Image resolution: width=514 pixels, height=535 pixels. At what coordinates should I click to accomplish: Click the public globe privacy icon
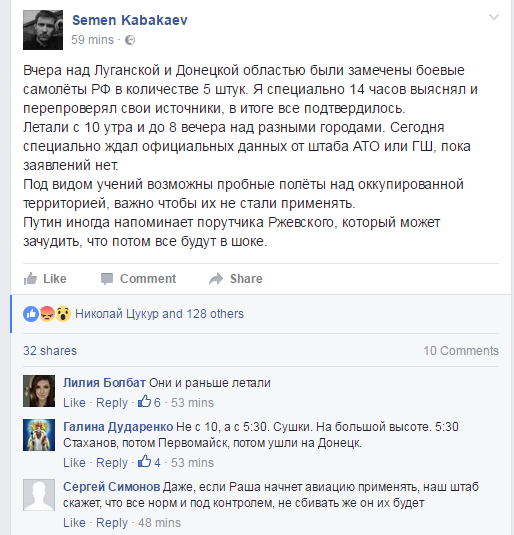coord(130,40)
